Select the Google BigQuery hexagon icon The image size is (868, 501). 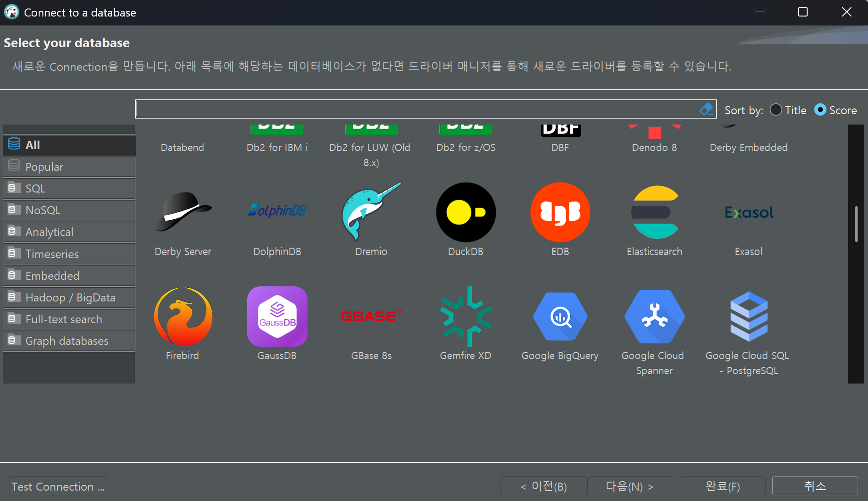point(560,317)
